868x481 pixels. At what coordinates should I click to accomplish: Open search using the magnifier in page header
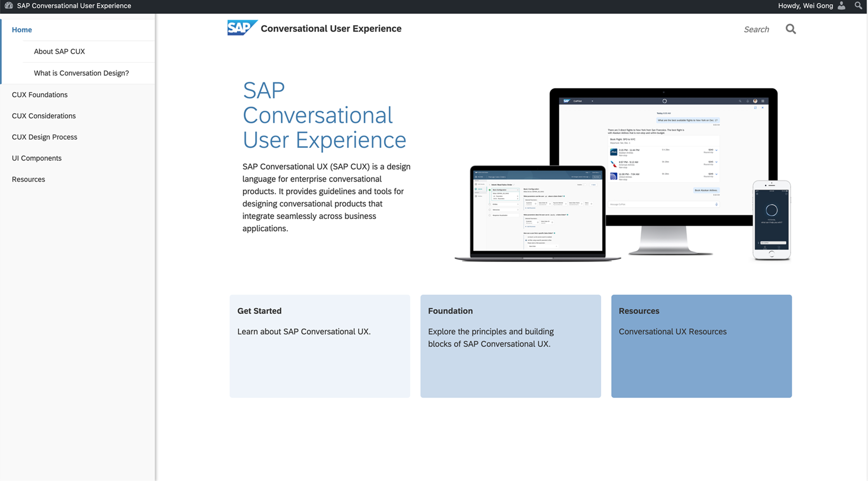[x=791, y=29]
